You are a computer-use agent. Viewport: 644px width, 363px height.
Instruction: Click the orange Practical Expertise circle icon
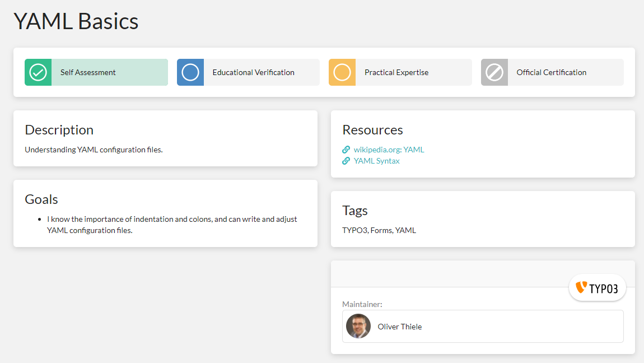tap(342, 72)
